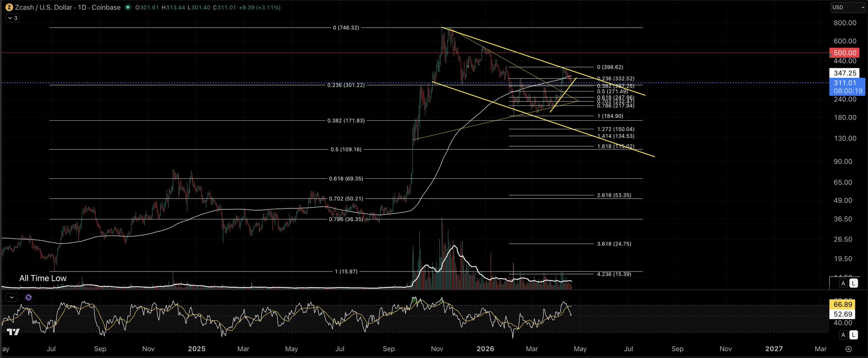The width and height of the screenshot is (868, 358).
Task: Select the Fib label 3.618 (24.75)
Action: tap(614, 244)
